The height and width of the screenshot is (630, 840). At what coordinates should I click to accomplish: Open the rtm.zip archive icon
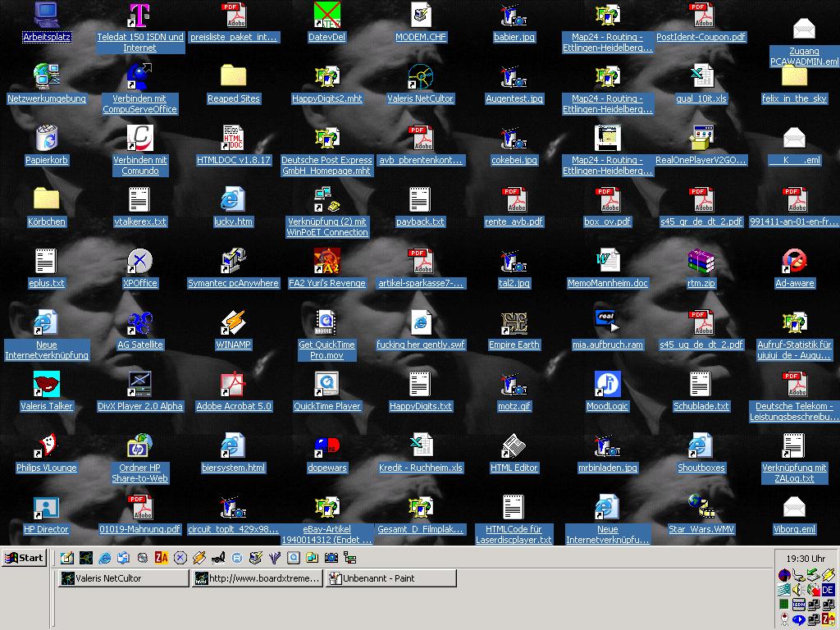pos(701,262)
